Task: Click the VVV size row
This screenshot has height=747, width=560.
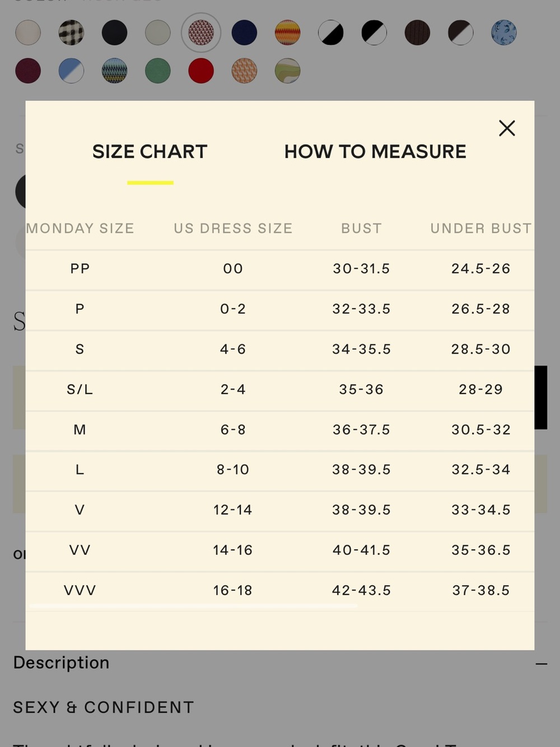Action: click(x=280, y=591)
